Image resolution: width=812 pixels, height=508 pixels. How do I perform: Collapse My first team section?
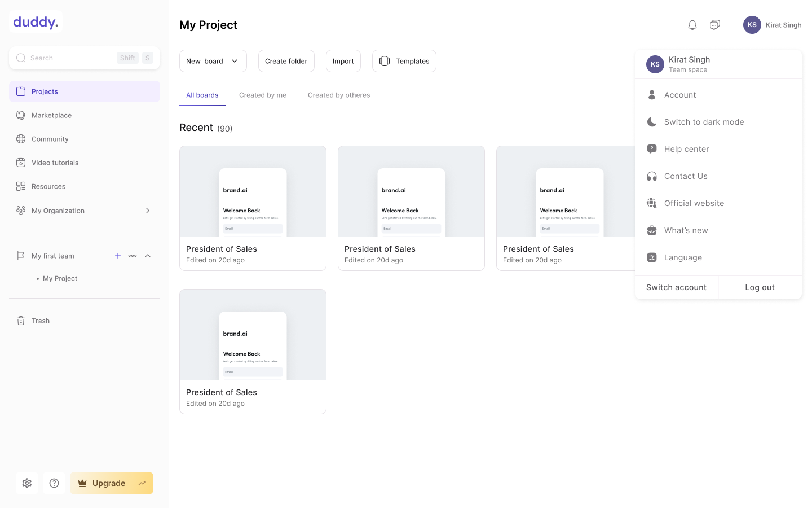point(148,256)
